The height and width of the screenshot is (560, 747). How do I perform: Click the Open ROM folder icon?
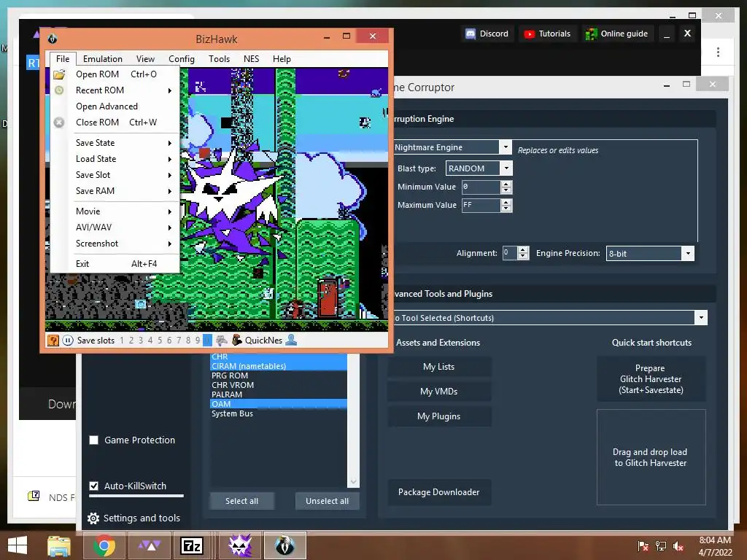[x=59, y=74]
